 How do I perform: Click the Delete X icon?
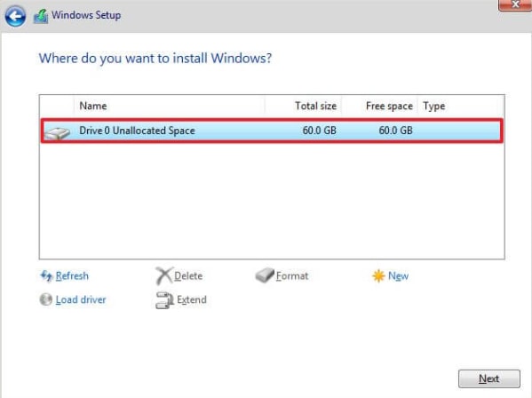tap(164, 275)
